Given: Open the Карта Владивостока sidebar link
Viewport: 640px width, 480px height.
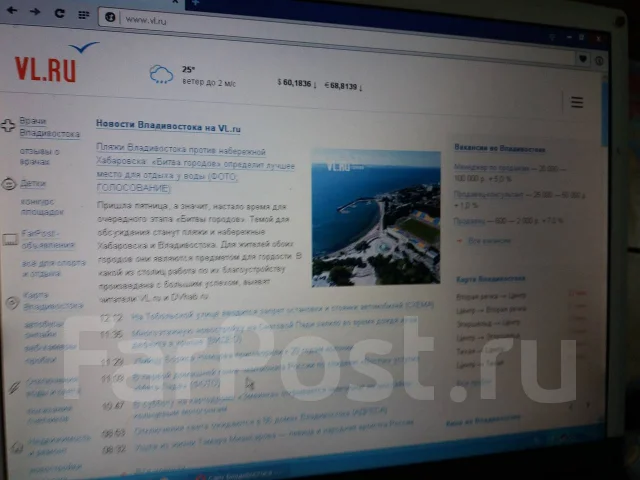Looking at the screenshot, I should click(53, 300).
